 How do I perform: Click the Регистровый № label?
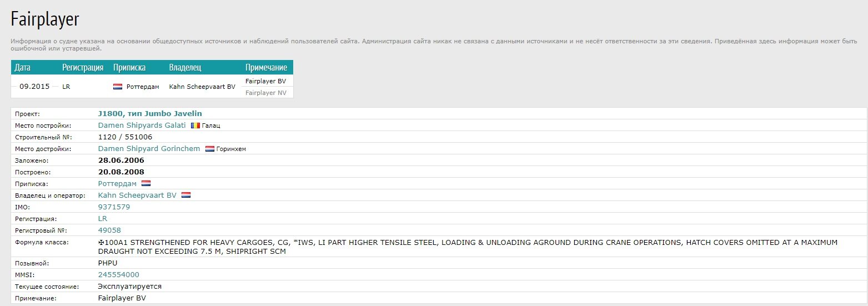click(42, 230)
